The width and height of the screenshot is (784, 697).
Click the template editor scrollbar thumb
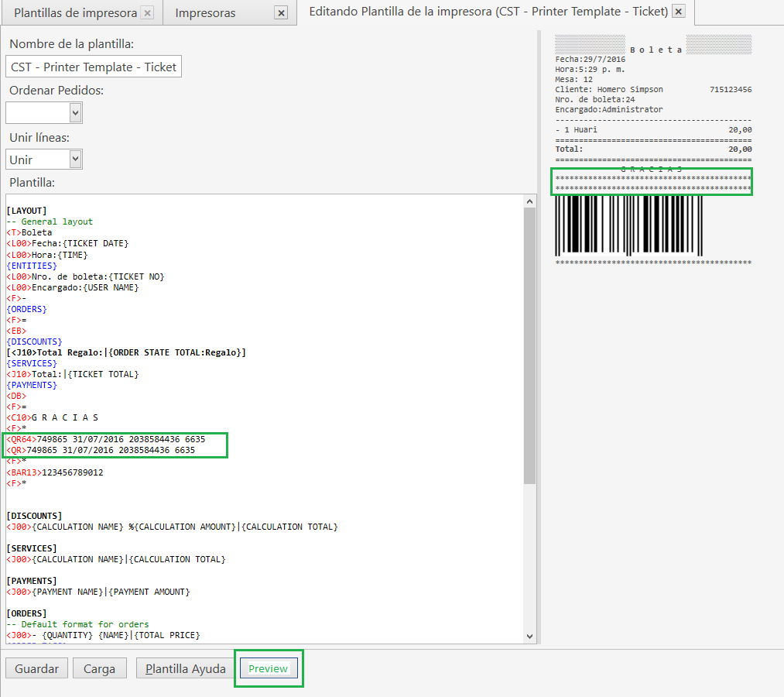tap(529, 345)
